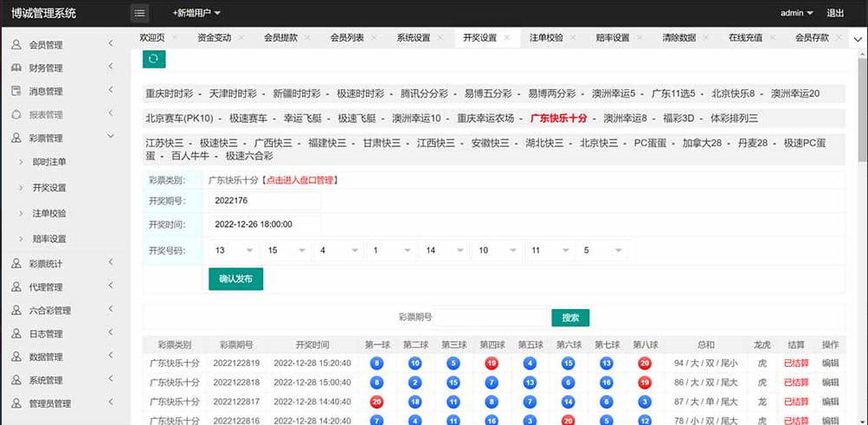This screenshot has width=868, height=425.
Task: Close the 会员列表 tab
Action: [x=374, y=37]
